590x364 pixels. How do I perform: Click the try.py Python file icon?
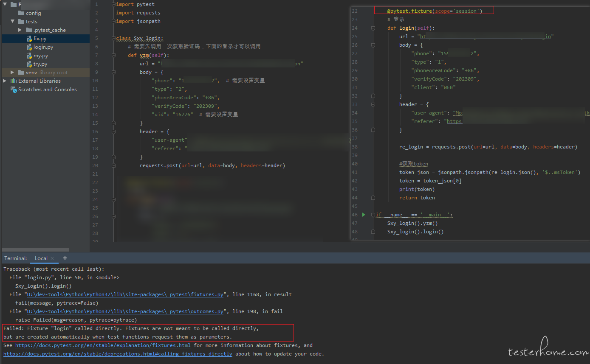[29, 64]
